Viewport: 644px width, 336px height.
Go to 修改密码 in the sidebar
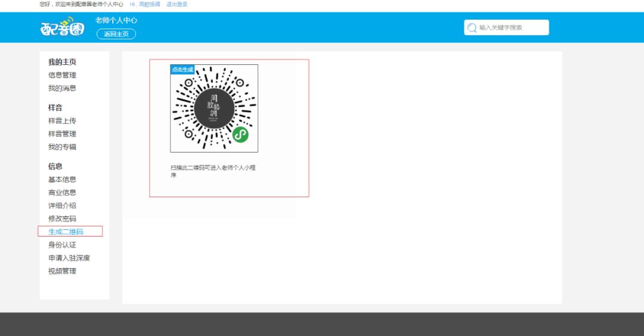click(62, 219)
